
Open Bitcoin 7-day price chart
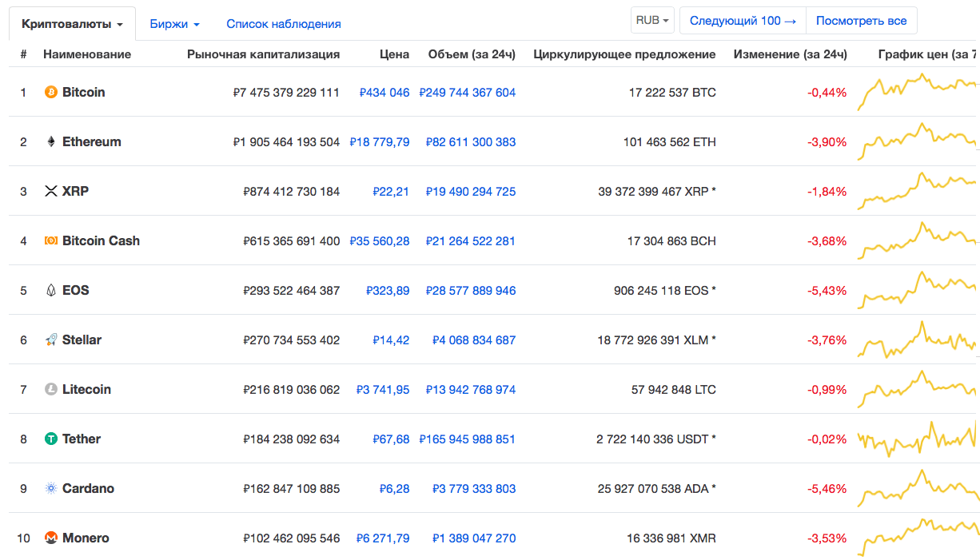(x=918, y=93)
